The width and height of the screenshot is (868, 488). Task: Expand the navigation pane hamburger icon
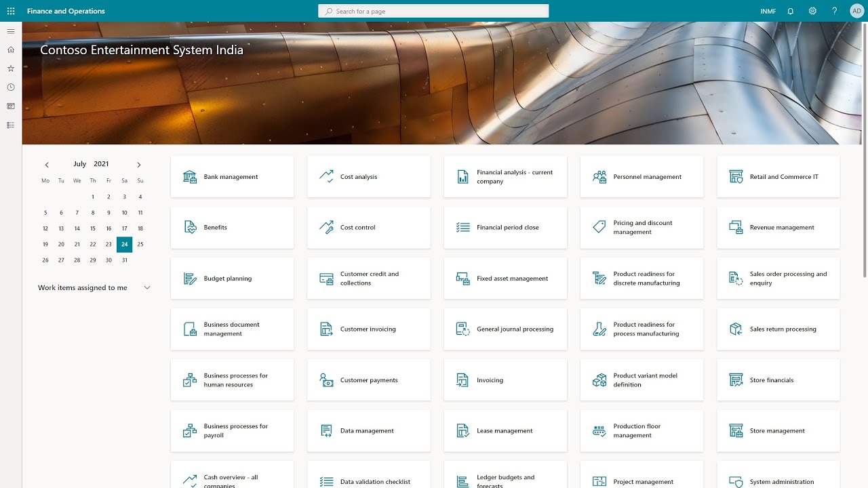point(11,31)
